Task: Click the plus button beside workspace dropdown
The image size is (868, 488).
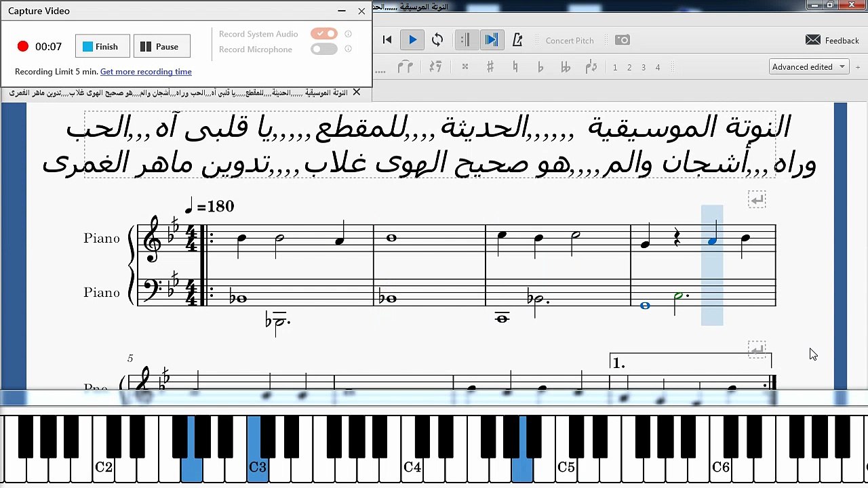Action: pyautogui.click(x=858, y=67)
